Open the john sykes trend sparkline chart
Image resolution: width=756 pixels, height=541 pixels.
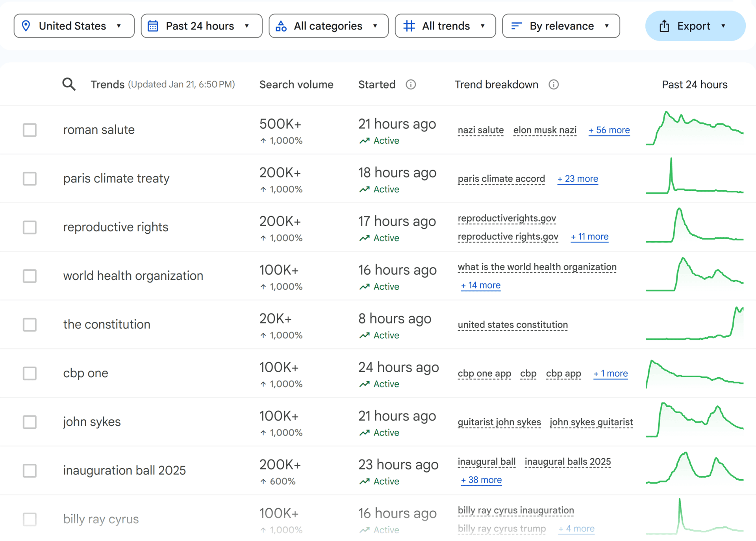pos(695,419)
